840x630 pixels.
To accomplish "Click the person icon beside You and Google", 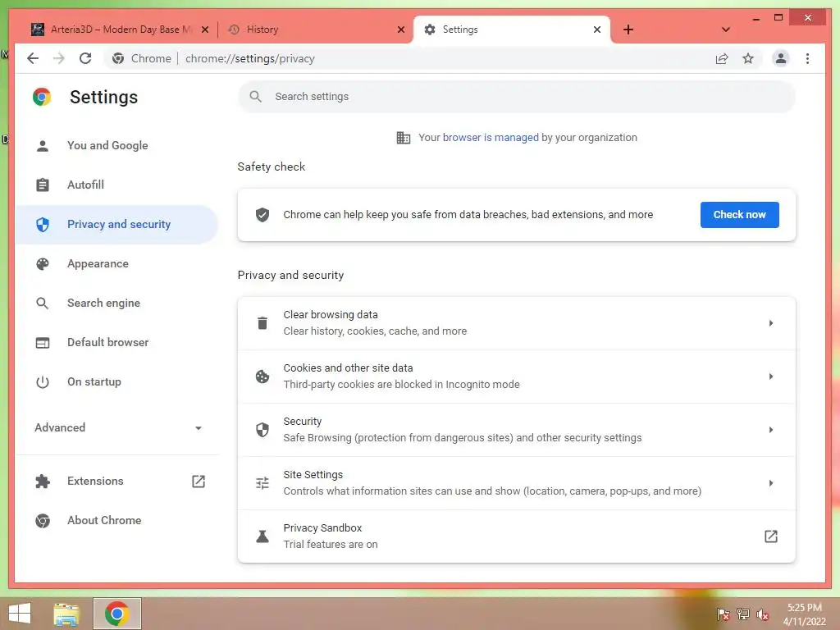I will (x=43, y=146).
